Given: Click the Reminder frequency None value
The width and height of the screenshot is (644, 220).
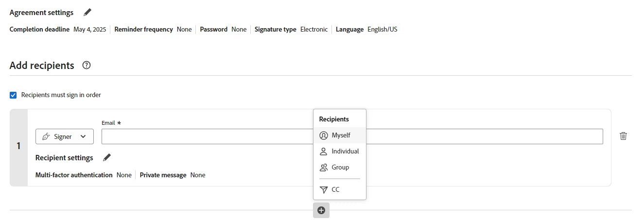Looking at the screenshot, I should tap(184, 29).
